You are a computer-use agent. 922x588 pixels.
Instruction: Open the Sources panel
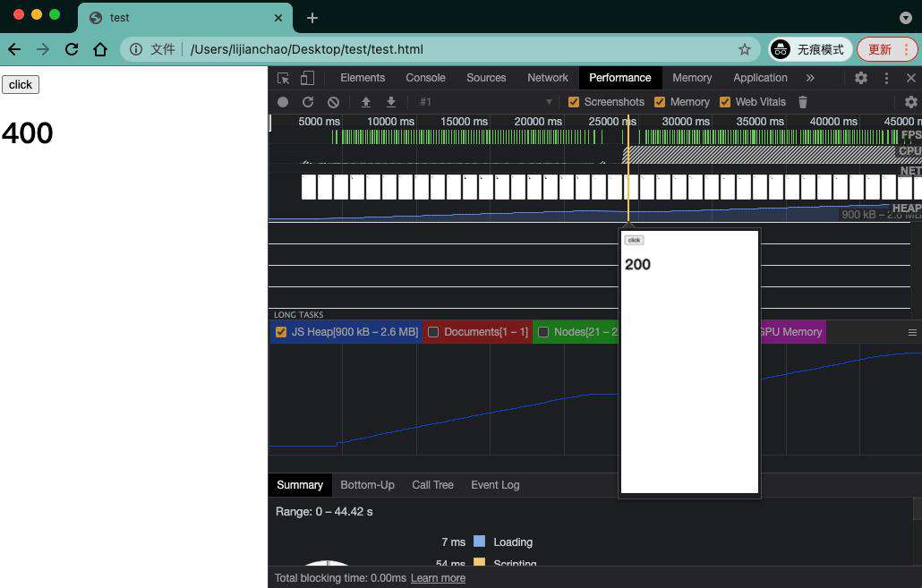pos(486,78)
